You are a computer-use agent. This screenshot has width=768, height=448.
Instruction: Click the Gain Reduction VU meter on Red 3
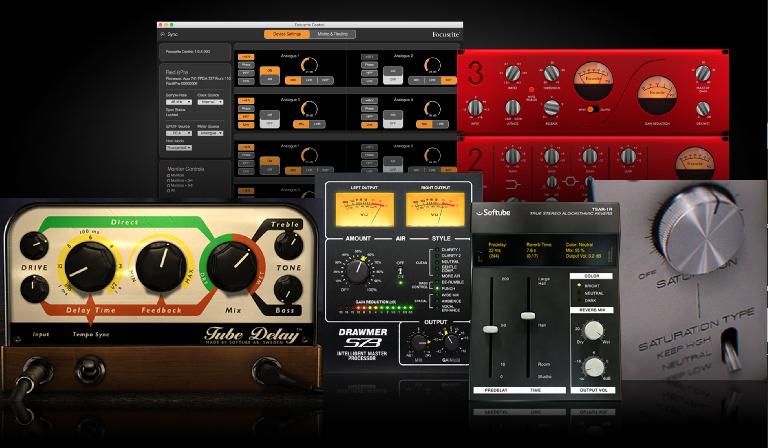pos(657,94)
